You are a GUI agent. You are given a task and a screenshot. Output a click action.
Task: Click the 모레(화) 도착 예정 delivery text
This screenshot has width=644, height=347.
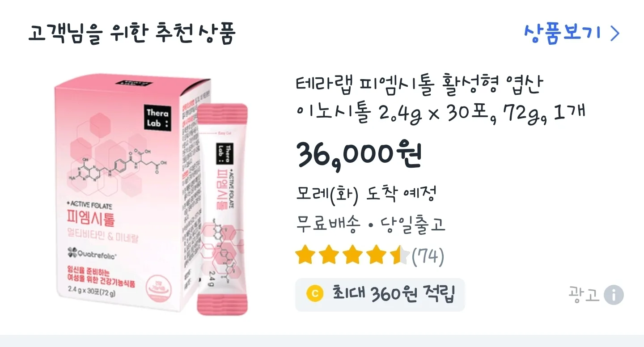tap(366, 194)
